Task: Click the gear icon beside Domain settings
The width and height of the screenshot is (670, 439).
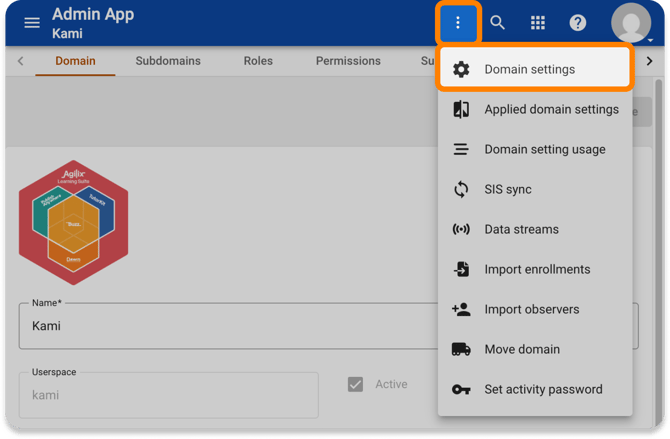Action: point(461,69)
